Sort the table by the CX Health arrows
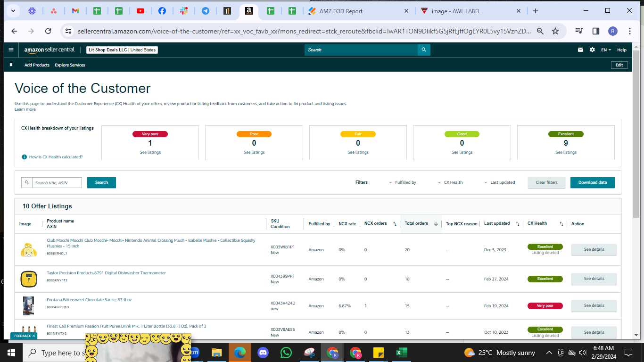Viewport: 644px width, 362px height. click(x=561, y=224)
